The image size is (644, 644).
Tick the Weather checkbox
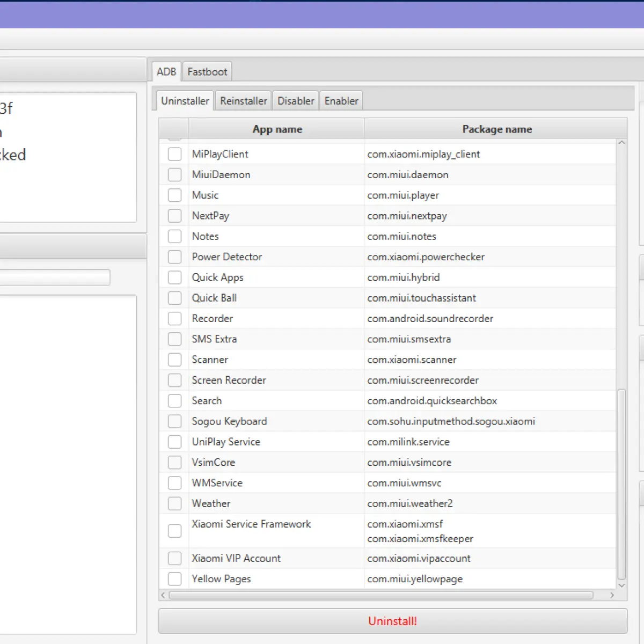pos(174,504)
